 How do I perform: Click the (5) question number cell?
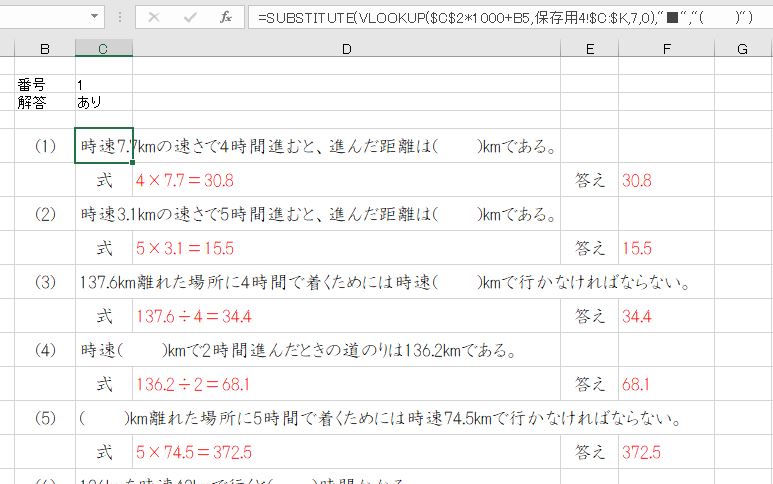tap(45, 418)
